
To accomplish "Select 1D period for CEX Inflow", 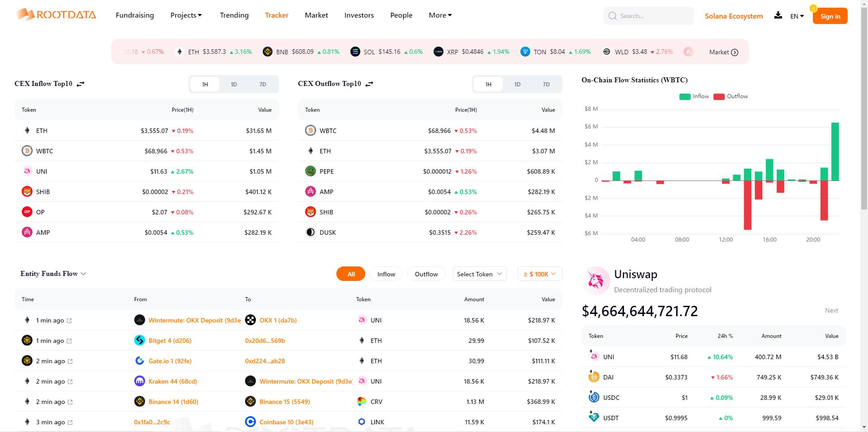I will tap(234, 84).
